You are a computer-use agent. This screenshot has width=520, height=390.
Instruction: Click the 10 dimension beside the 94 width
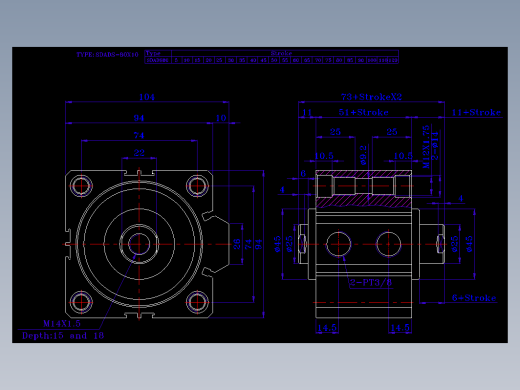[x=221, y=118]
